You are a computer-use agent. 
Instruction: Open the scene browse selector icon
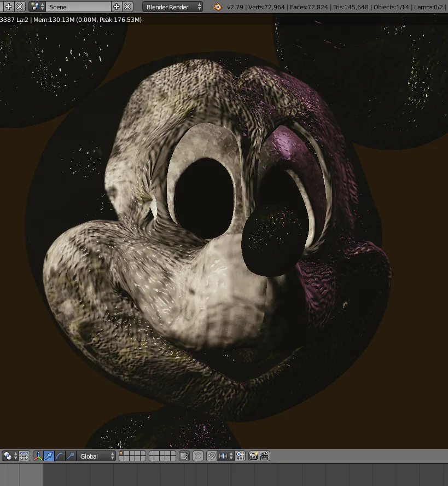37,7
